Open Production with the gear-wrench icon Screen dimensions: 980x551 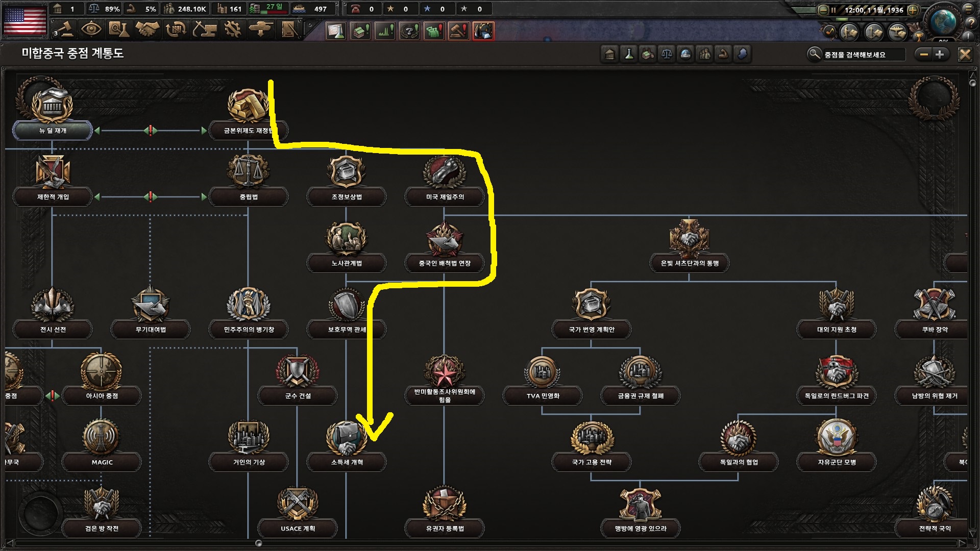233,30
